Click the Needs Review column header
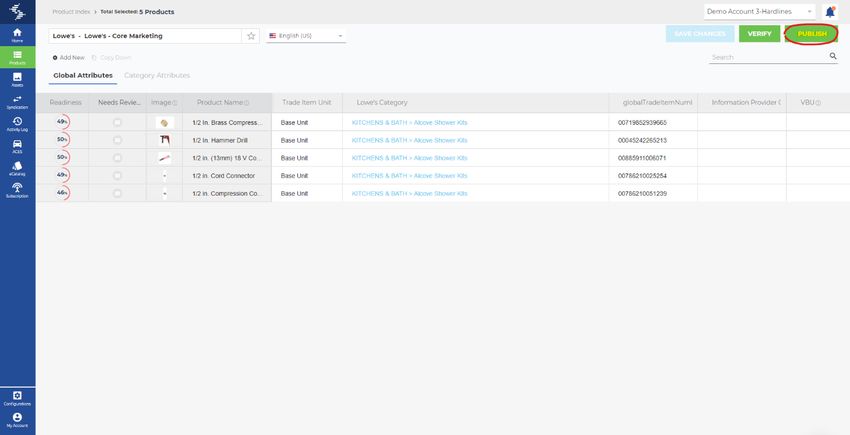Viewport: 850px width, 435px height. tap(119, 103)
